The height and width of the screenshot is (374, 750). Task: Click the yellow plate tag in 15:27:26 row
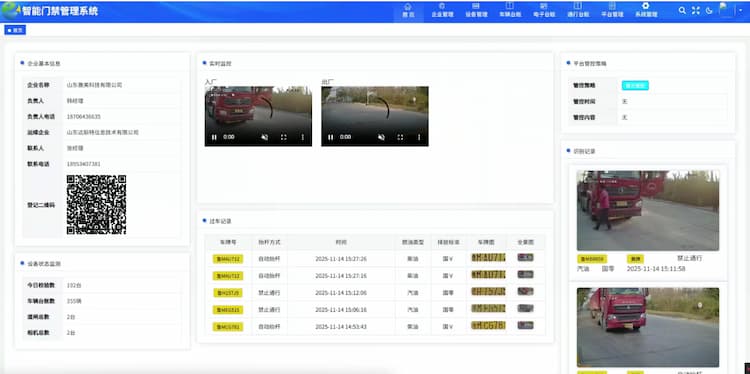click(x=228, y=259)
